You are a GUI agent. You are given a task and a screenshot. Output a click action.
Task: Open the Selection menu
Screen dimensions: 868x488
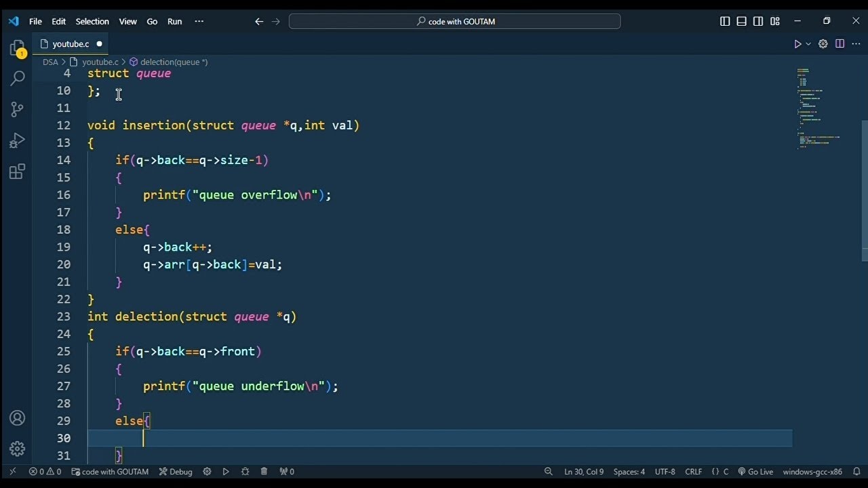tap(92, 22)
